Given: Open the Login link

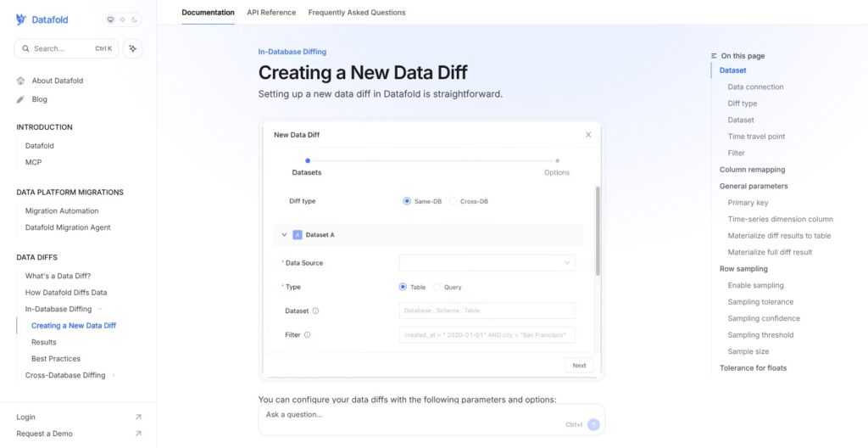Looking at the screenshot, I should pyautogui.click(x=26, y=417).
